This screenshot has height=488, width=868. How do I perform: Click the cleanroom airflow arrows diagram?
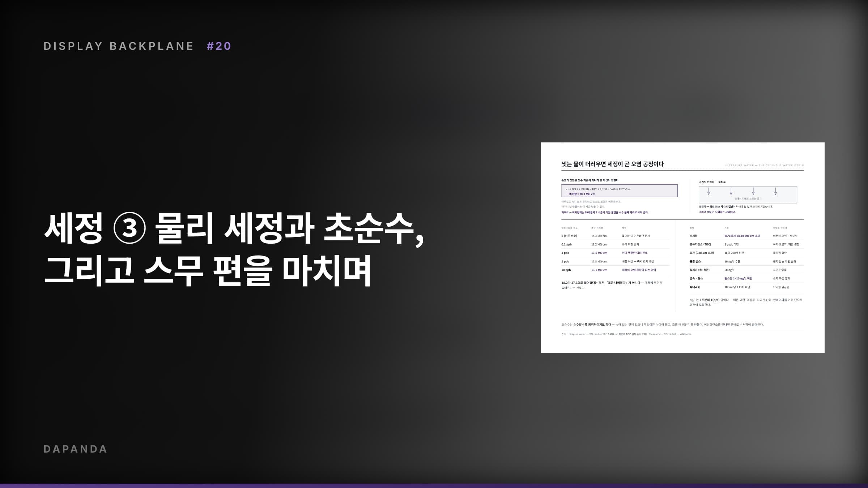(748, 194)
